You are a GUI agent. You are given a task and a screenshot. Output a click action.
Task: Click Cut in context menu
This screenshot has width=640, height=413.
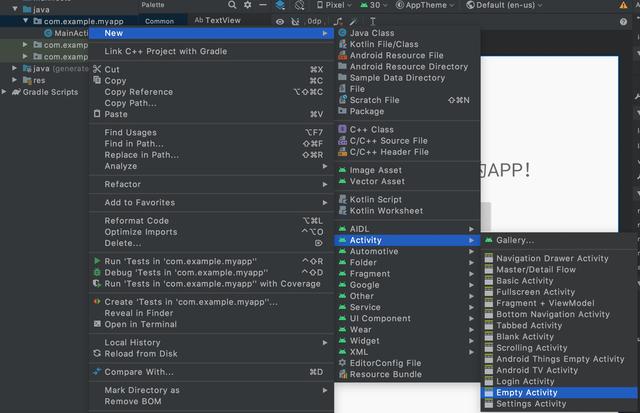[x=211, y=70]
